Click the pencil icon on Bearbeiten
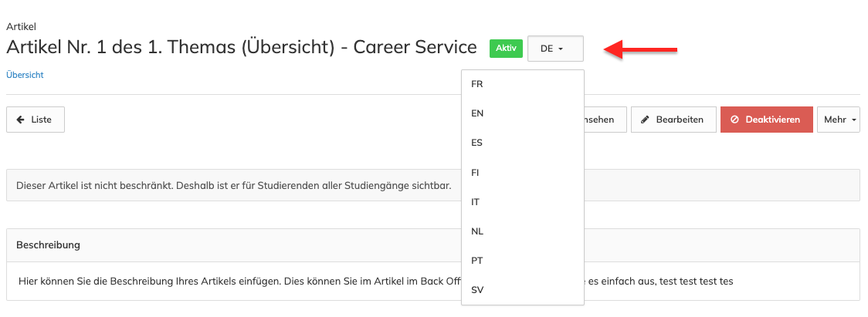 [x=646, y=120]
